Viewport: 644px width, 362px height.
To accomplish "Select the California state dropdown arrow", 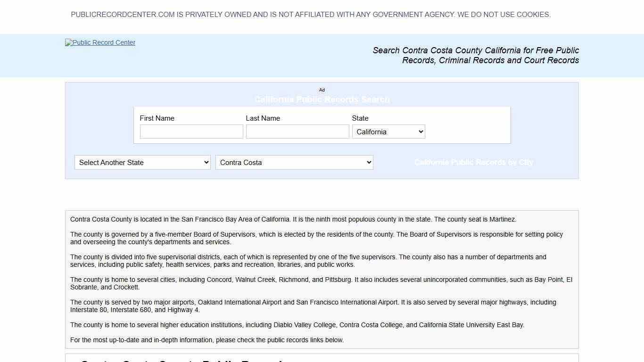I will (419, 132).
